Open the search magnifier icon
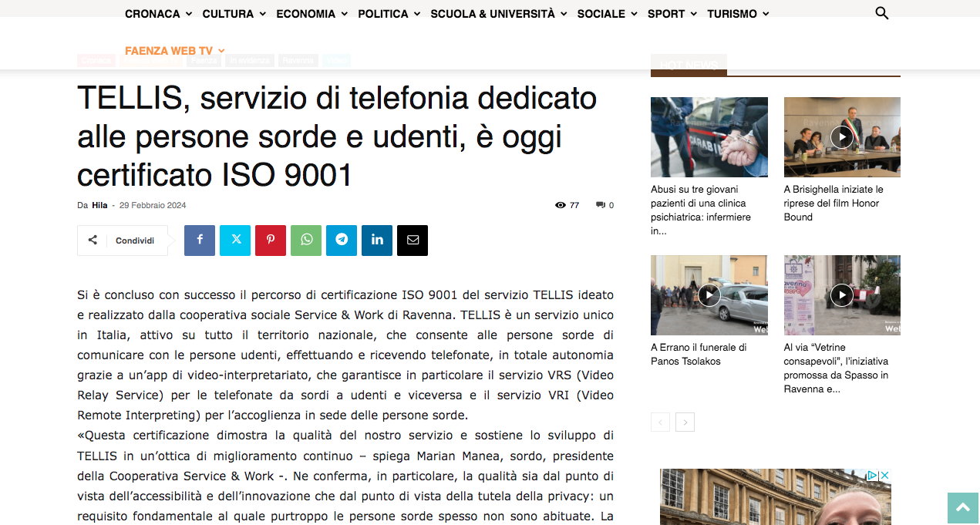 pyautogui.click(x=882, y=13)
